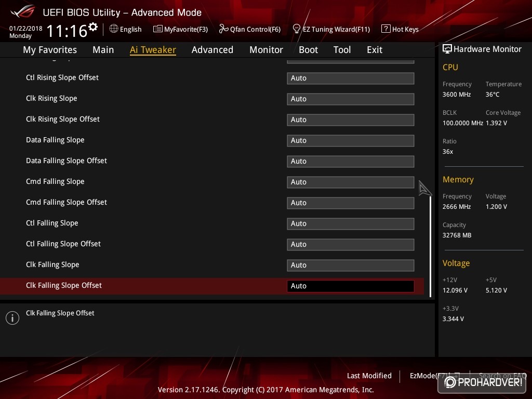Open Data Falling Slope Offset Auto field
Image resolution: width=532 pixels, height=399 pixels.
pos(351,161)
